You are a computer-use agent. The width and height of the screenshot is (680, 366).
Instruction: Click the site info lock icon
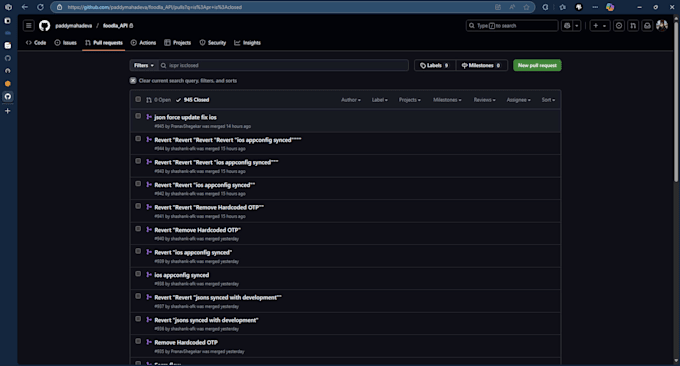coord(59,7)
